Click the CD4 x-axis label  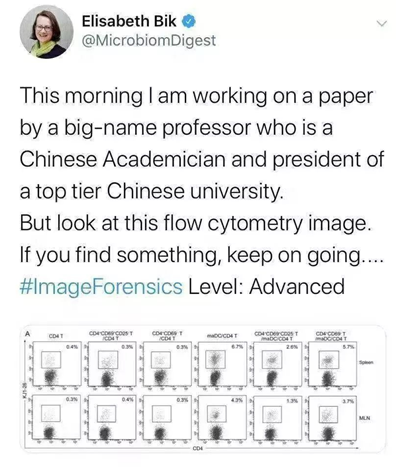pyautogui.click(x=197, y=448)
